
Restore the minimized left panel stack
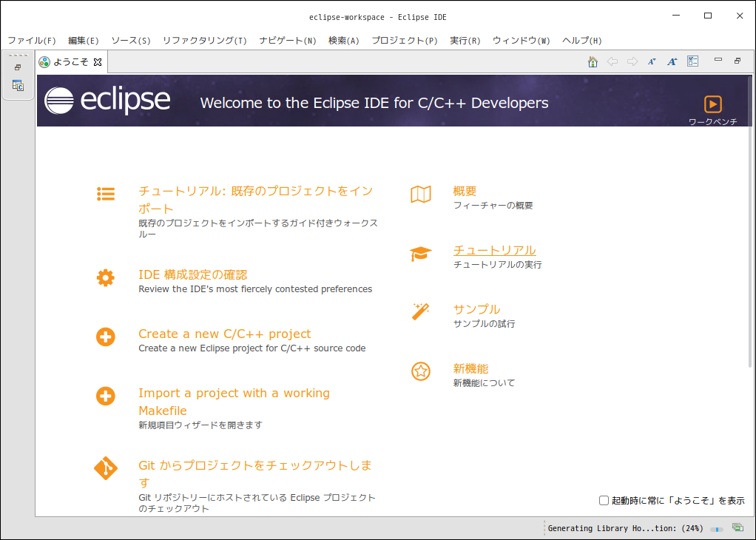tap(18, 67)
